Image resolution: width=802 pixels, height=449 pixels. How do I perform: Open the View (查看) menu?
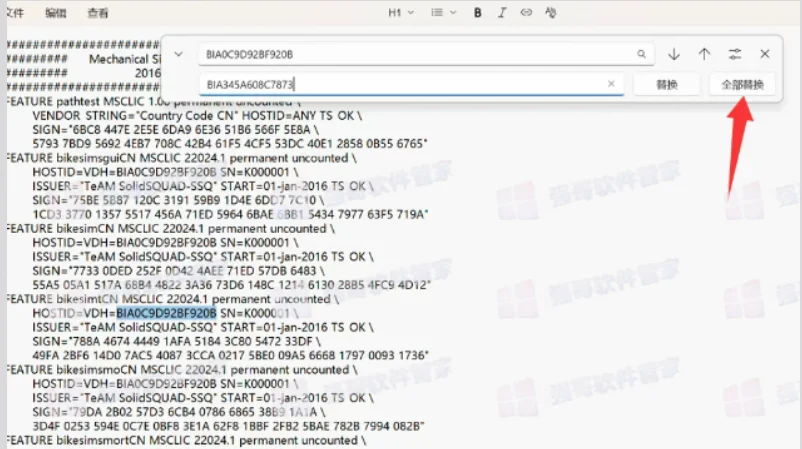[97, 13]
